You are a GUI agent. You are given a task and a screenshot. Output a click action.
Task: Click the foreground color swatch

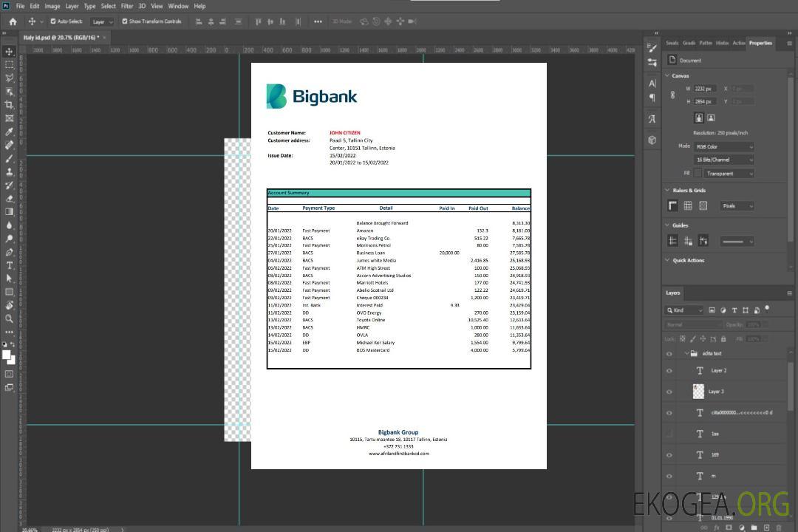pyautogui.click(x=7, y=355)
